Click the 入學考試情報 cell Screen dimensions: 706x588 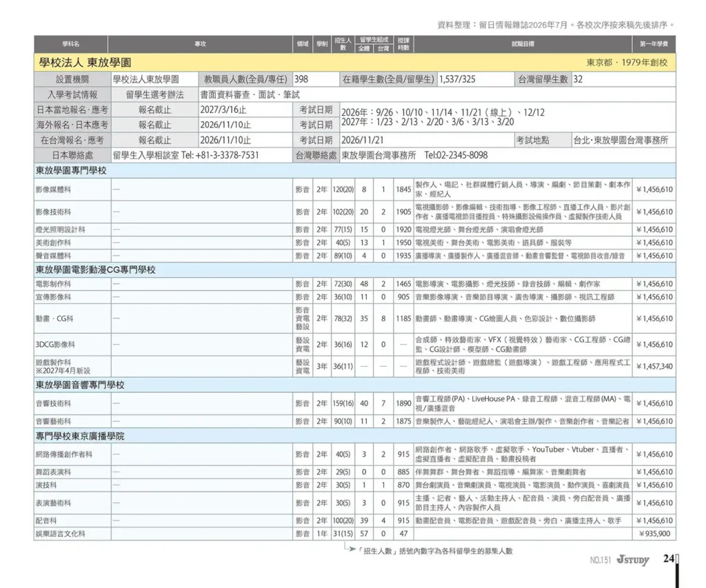pyautogui.click(x=72, y=94)
